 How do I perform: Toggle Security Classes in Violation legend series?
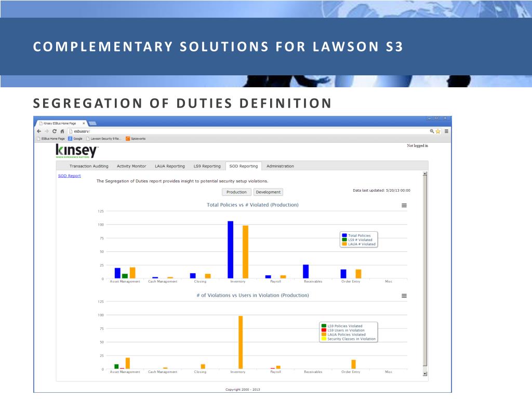point(349,339)
